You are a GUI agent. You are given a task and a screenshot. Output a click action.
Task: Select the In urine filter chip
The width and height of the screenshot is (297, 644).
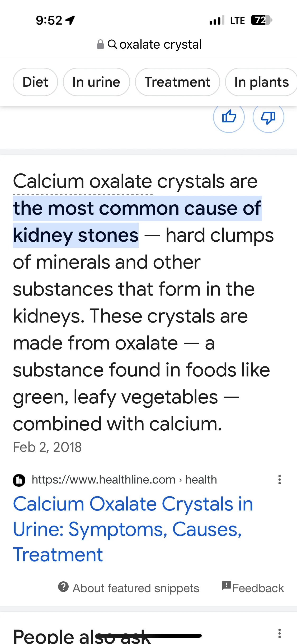96,82
